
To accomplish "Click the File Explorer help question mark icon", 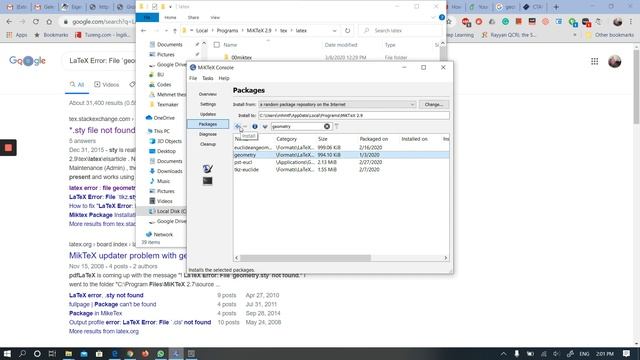I will (x=442, y=18).
